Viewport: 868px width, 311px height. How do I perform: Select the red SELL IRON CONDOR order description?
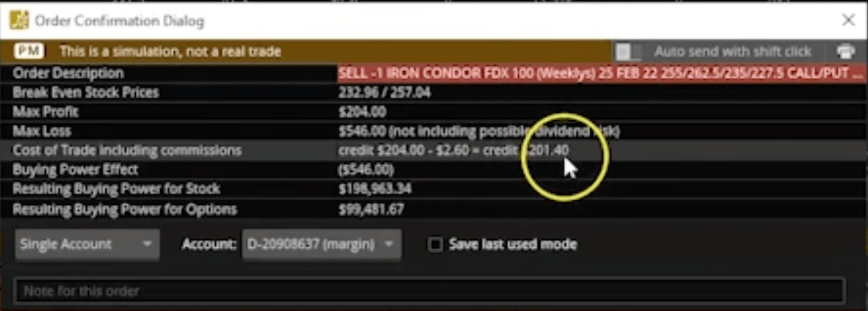600,73
